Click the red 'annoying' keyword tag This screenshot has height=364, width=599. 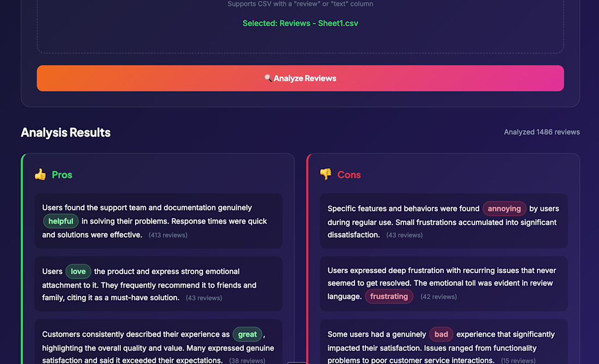point(504,208)
